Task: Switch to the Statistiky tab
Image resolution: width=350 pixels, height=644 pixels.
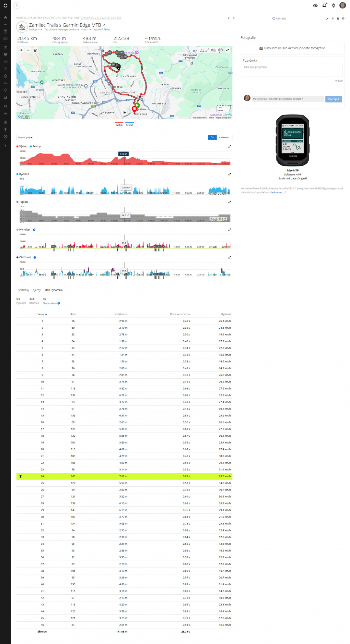Action: (24, 290)
